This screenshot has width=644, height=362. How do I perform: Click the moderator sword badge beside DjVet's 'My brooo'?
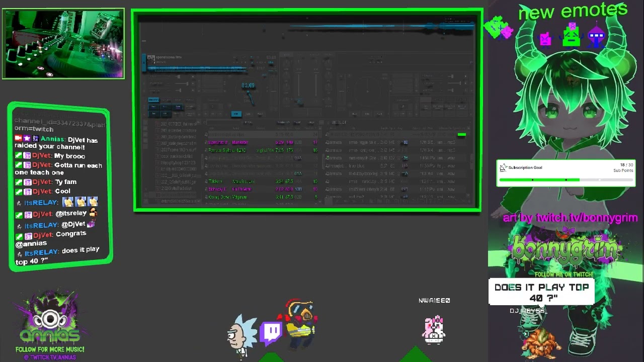(18, 156)
